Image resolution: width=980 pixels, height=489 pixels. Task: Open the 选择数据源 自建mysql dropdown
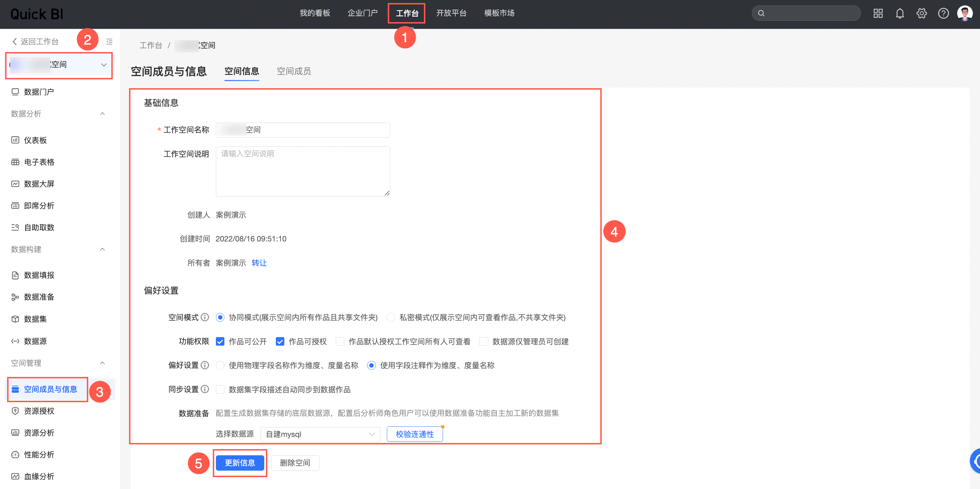pos(320,434)
